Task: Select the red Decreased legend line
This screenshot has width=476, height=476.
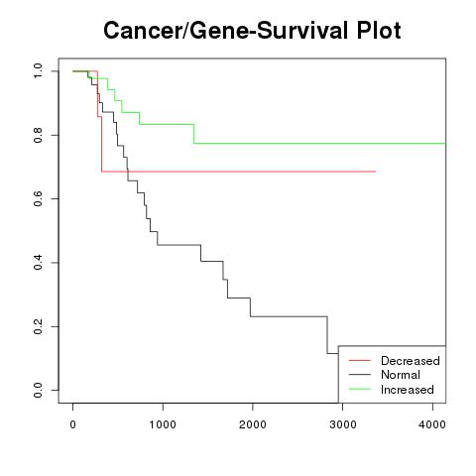Action: (x=360, y=361)
